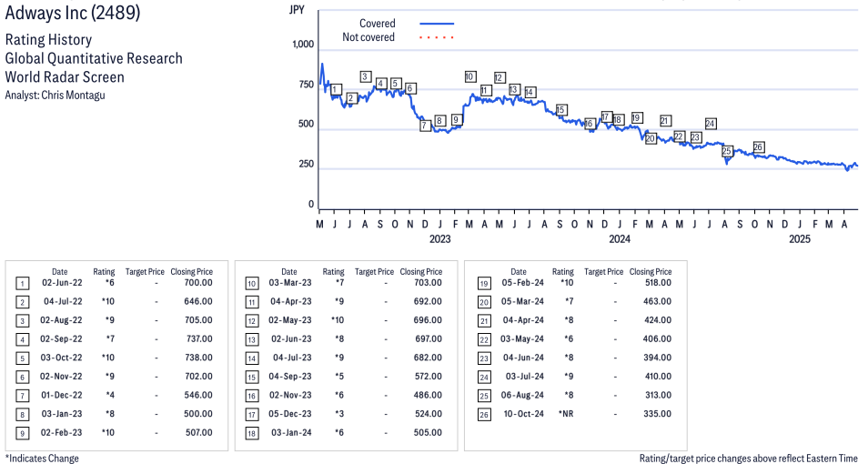The height and width of the screenshot is (464, 868).
Task: Click closing price 410.00
Action: (x=658, y=377)
